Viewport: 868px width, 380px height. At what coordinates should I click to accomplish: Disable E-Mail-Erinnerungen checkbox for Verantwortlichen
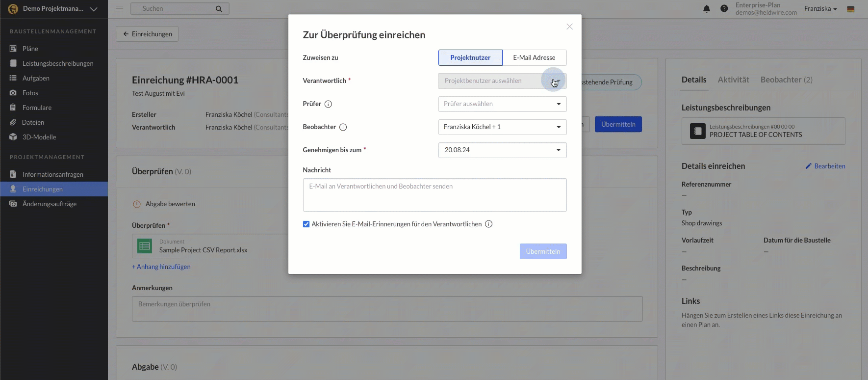[306, 224]
